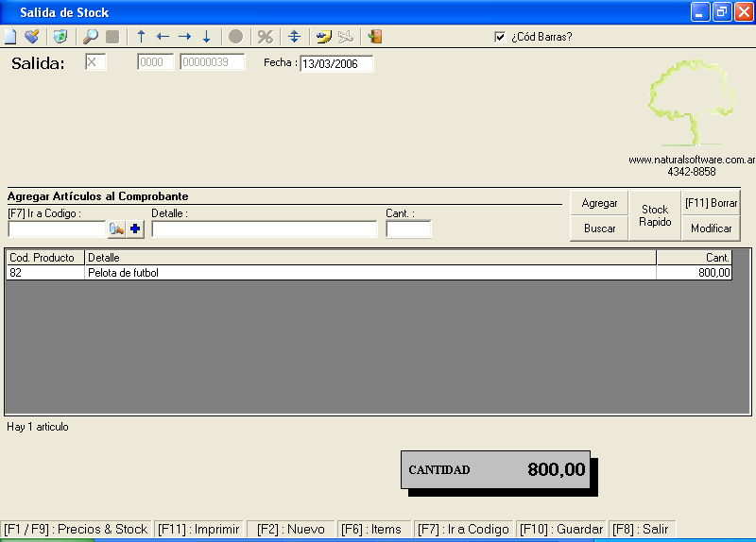Click the Stock Rapido button
The height and width of the screenshot is (542, 756).
pyautogui.click(x=655, y=215)
